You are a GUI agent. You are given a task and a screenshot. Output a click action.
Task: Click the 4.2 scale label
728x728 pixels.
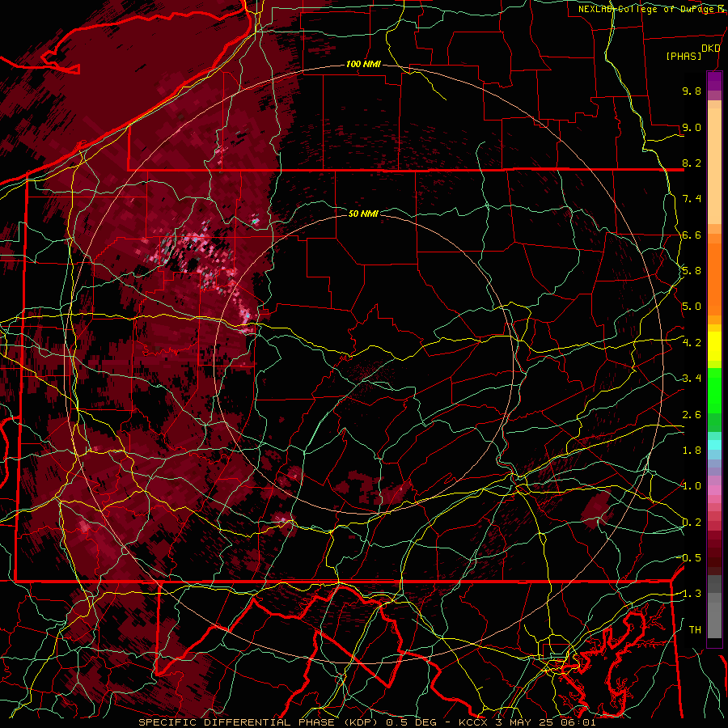click(x=692, y=343)
